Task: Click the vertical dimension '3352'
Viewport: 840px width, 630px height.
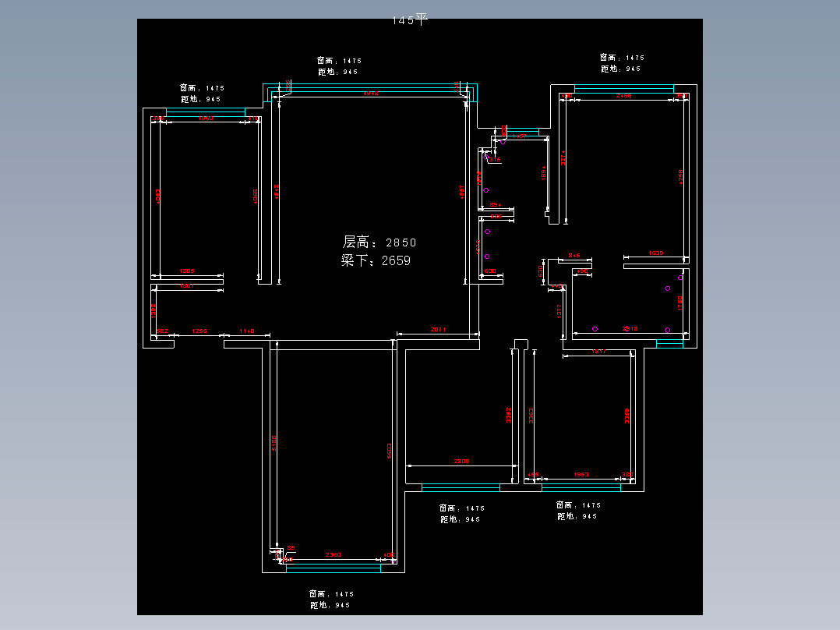Action: pos(509,415)
